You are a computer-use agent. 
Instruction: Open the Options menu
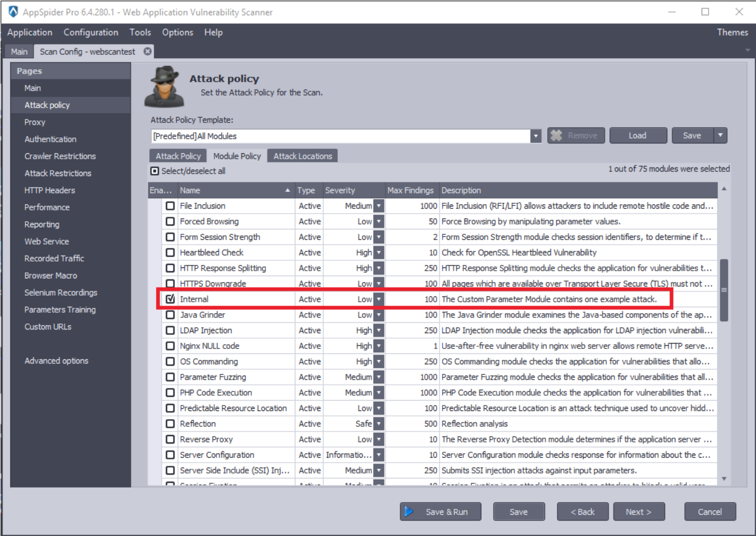(177, 32)
